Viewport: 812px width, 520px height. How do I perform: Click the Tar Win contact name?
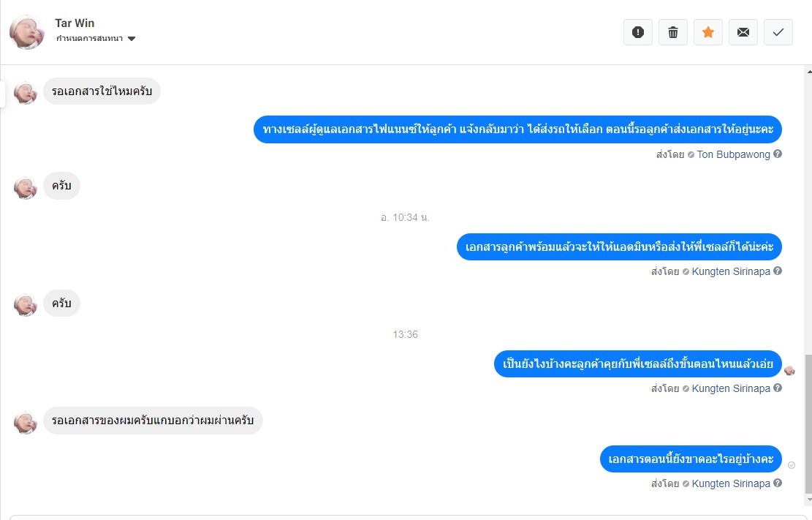(75, 23)
